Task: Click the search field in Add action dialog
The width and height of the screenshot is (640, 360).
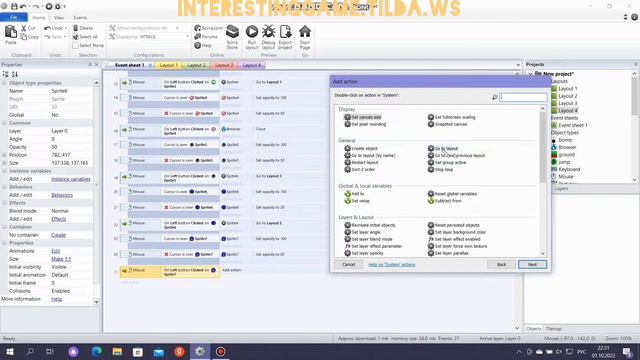Action: coord(523,97)
